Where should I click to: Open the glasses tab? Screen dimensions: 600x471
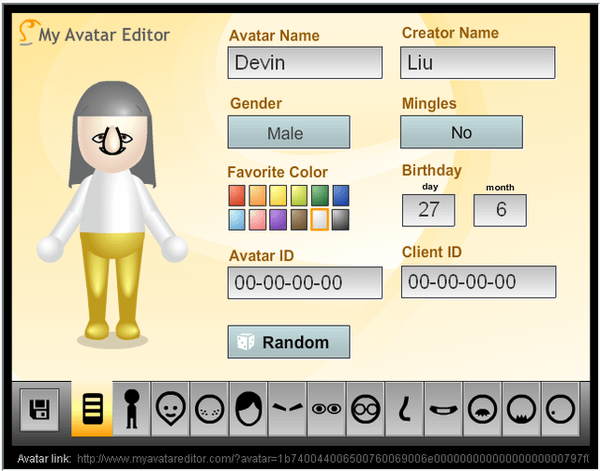[x=366, y=409]
